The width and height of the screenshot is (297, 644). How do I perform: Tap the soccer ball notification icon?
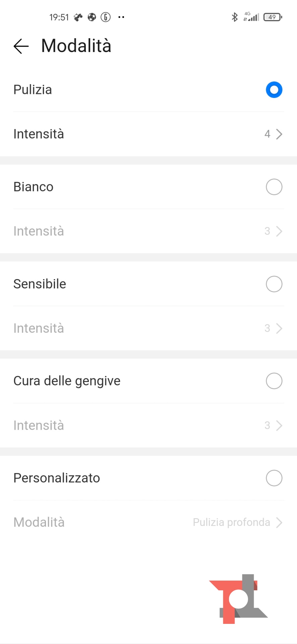(x=92, y=17)
